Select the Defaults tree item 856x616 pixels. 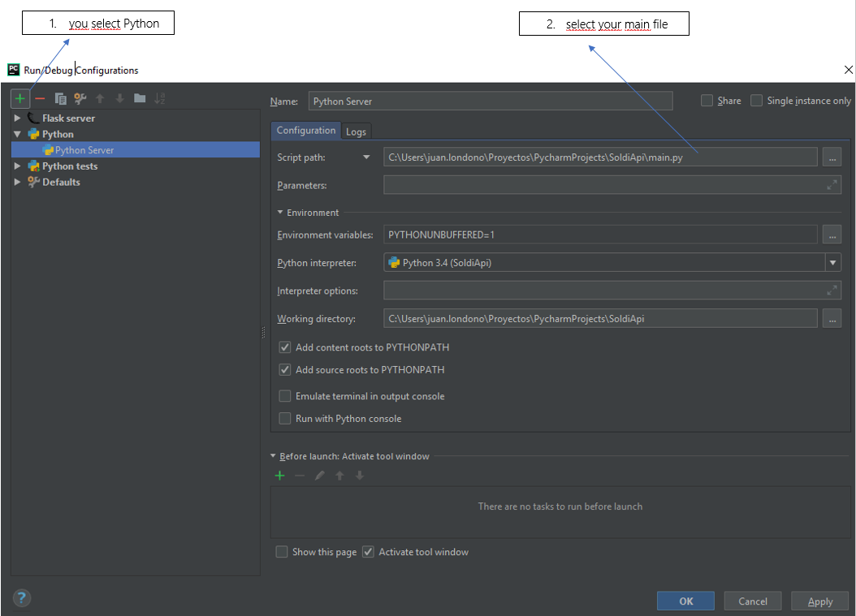click(x=61, y=183)
